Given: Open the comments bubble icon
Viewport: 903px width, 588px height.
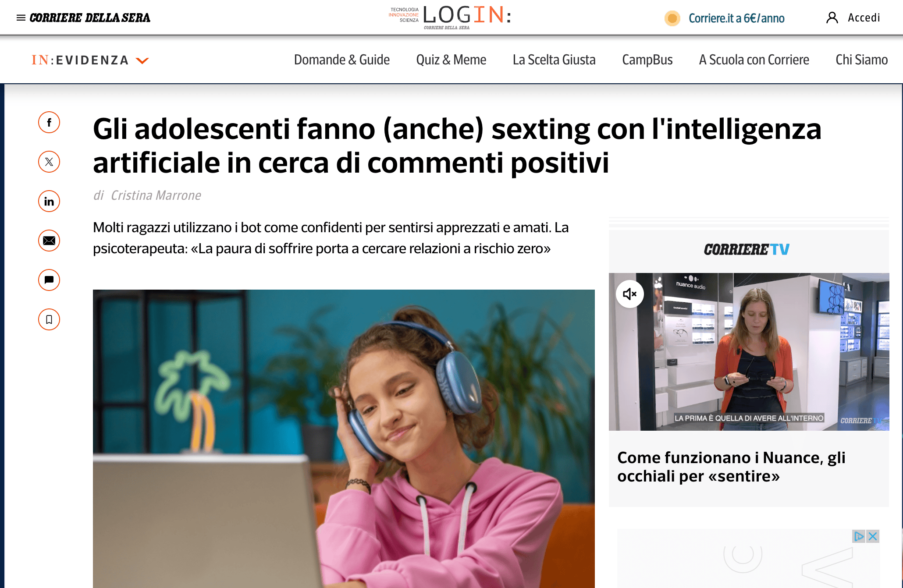Looking at the screenshot, I should 49,280.
